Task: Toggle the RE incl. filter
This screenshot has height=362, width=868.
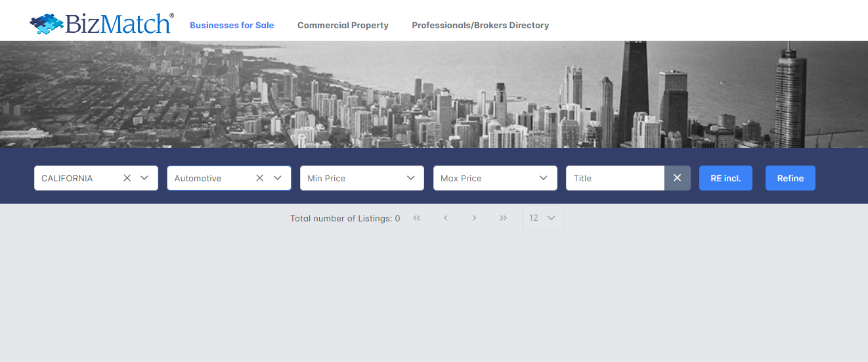Action: (x=726, y=178)
